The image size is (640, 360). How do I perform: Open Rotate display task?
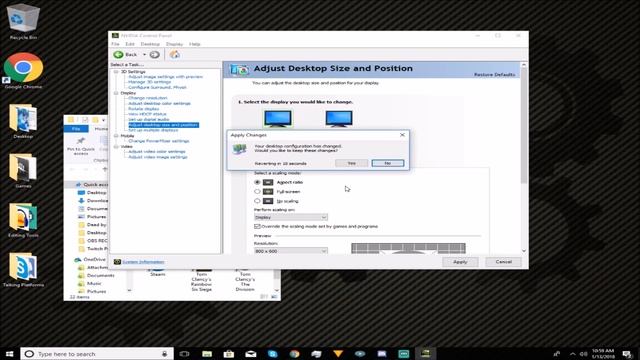pyautogui.click(x=144, y=109)
